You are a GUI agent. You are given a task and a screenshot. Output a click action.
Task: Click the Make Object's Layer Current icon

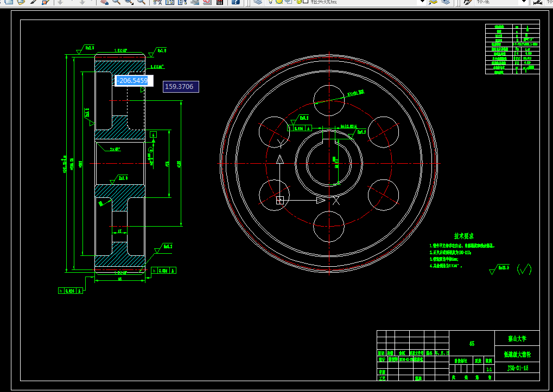(433, 2)
